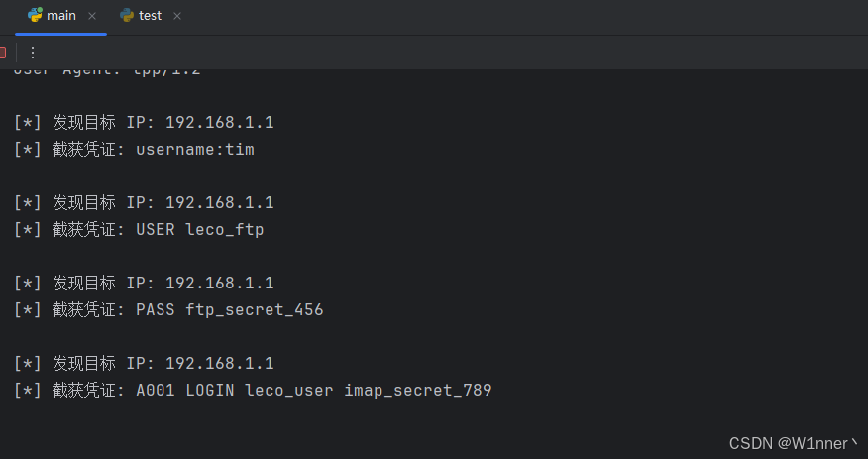Click the leco_user text in IMAP line
This screenshot has width=868, height=459.
coord(289,391)
